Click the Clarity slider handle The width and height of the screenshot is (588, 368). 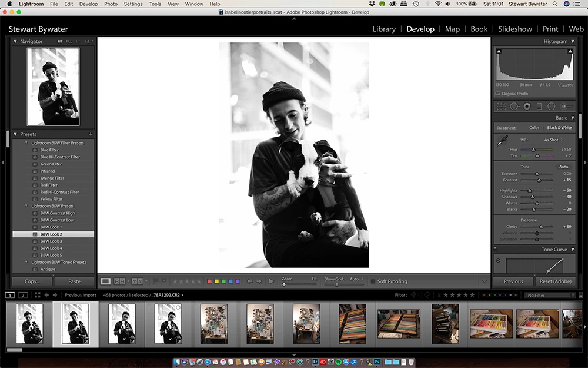point(541,227)
